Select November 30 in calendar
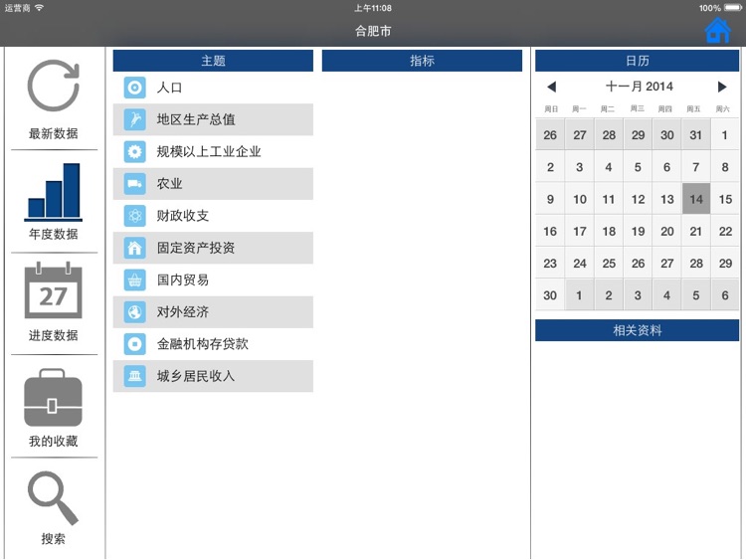The width and height of the screenshot is (746, 560). point(550,295)
